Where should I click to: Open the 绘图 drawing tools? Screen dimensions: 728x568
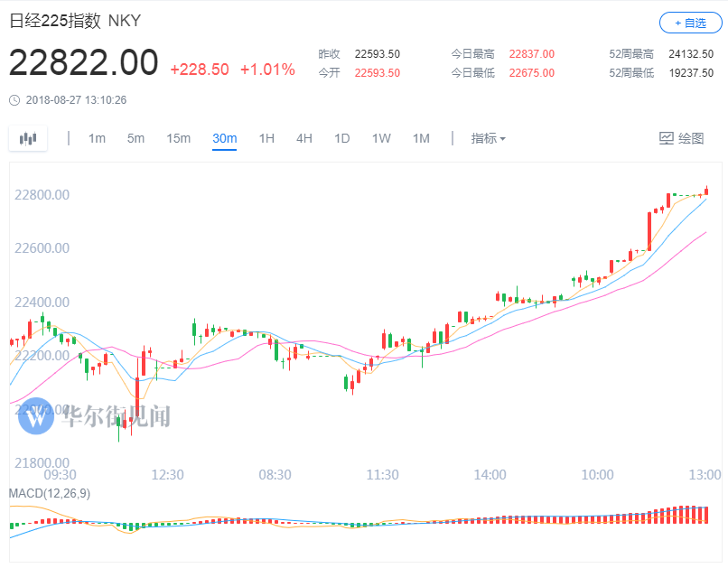[681, 138]
